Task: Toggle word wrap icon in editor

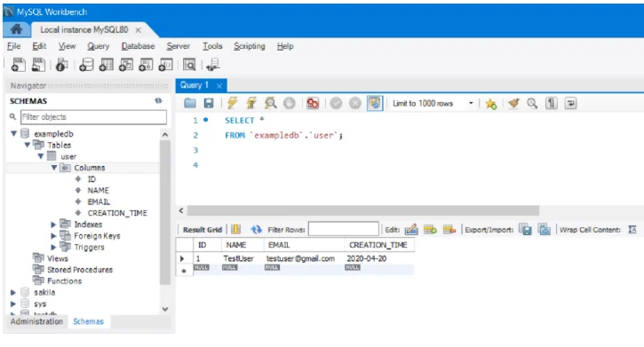Action: tap(570, 103)
